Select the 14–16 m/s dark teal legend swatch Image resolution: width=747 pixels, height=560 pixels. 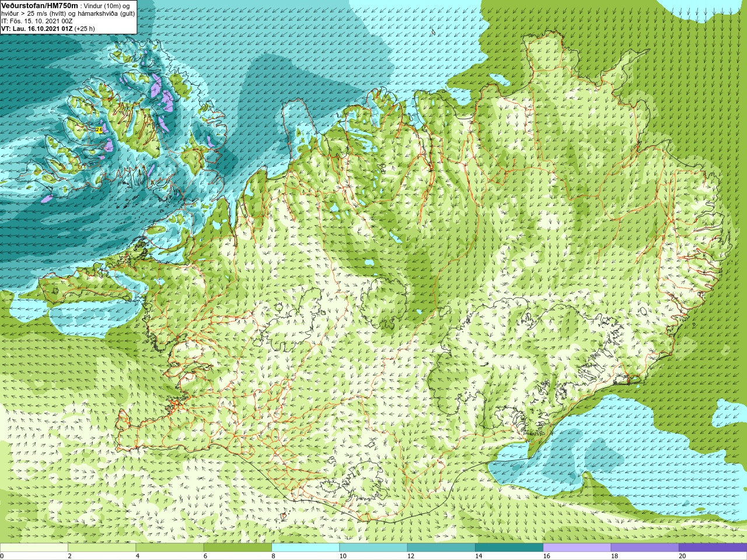(509, 548)
